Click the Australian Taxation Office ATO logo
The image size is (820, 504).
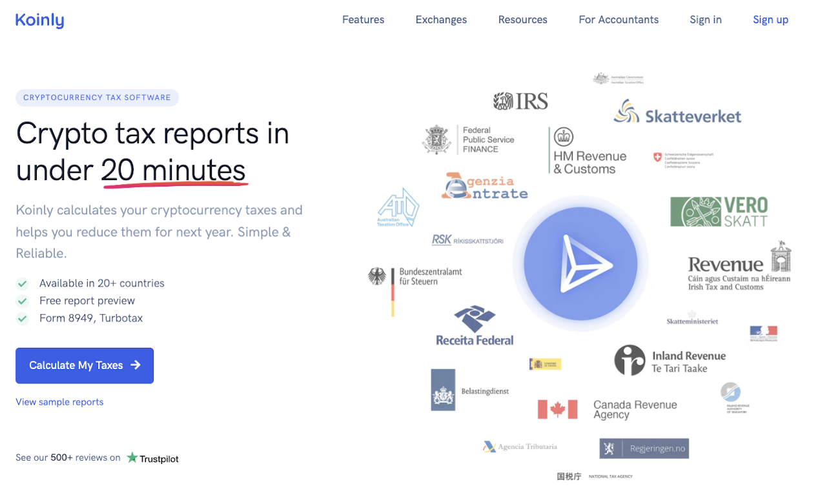click(x=398, y=207)
